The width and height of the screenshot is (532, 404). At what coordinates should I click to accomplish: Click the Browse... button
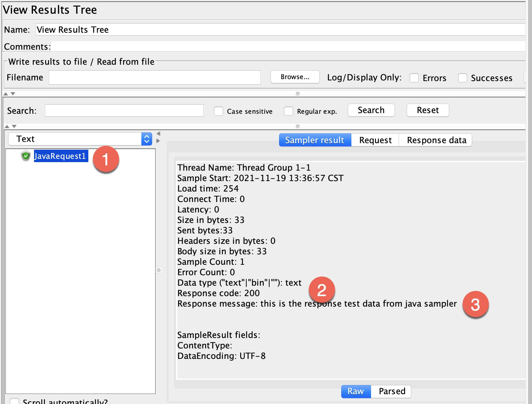(295, 77)
